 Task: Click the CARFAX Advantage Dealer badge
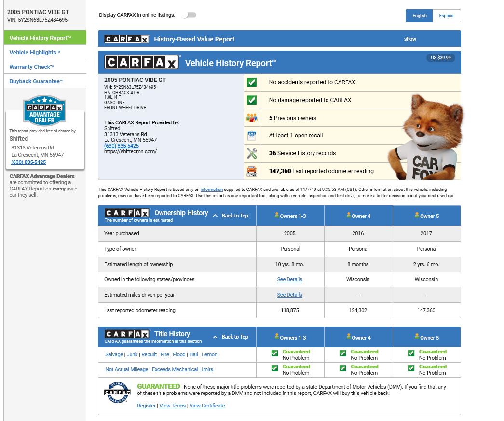pos(44,111)
